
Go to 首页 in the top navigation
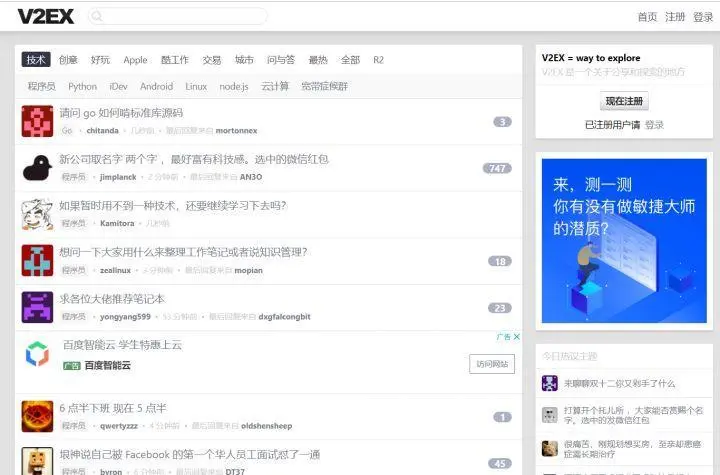pos(647,17)
